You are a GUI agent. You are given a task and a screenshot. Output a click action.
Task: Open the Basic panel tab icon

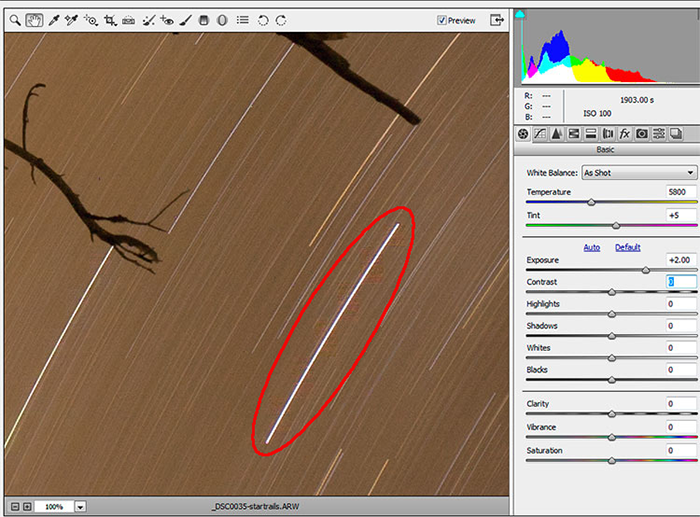[x=523, y=133]
